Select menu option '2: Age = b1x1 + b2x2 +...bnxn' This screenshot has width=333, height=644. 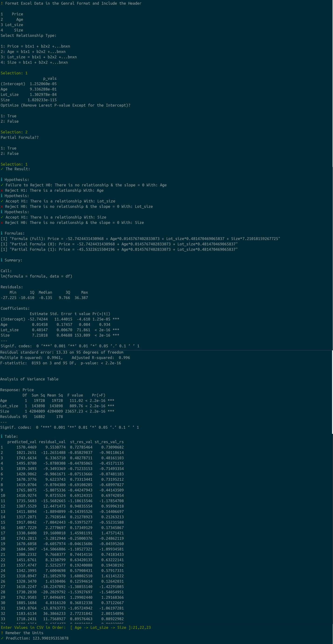coord(33,52)
